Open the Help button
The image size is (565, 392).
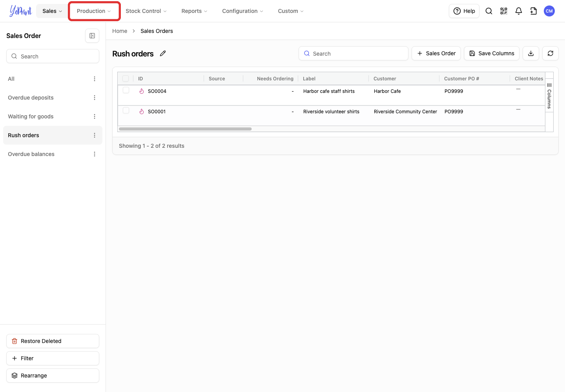click(x=464, y=11)
